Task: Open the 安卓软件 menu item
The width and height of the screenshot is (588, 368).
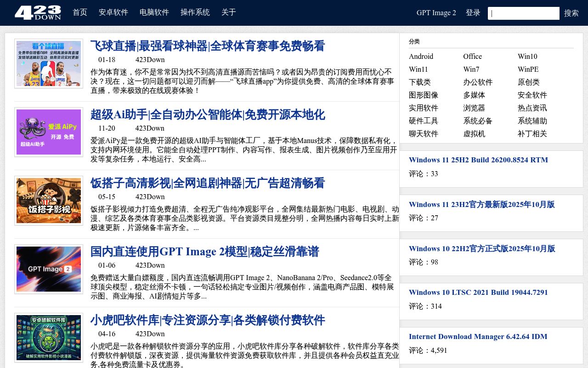Action: (113, 12)
